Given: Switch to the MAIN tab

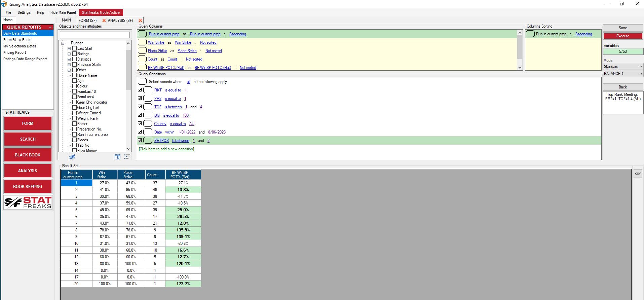Looking at the screenshot, I should click(x=66, y=20).
